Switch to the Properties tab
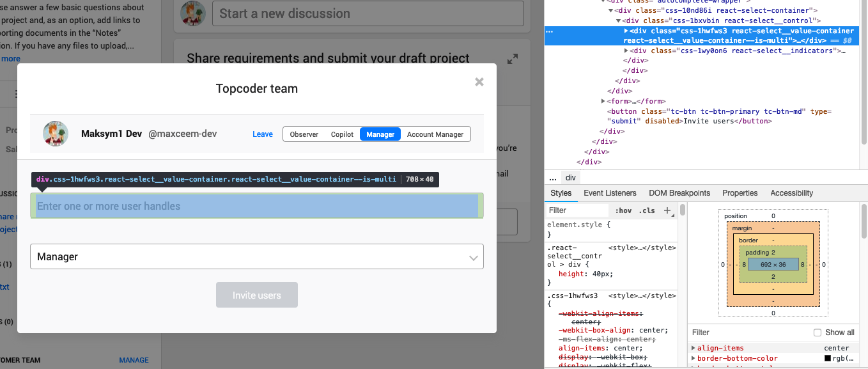868x369 pixels. (x=740, y=193)
